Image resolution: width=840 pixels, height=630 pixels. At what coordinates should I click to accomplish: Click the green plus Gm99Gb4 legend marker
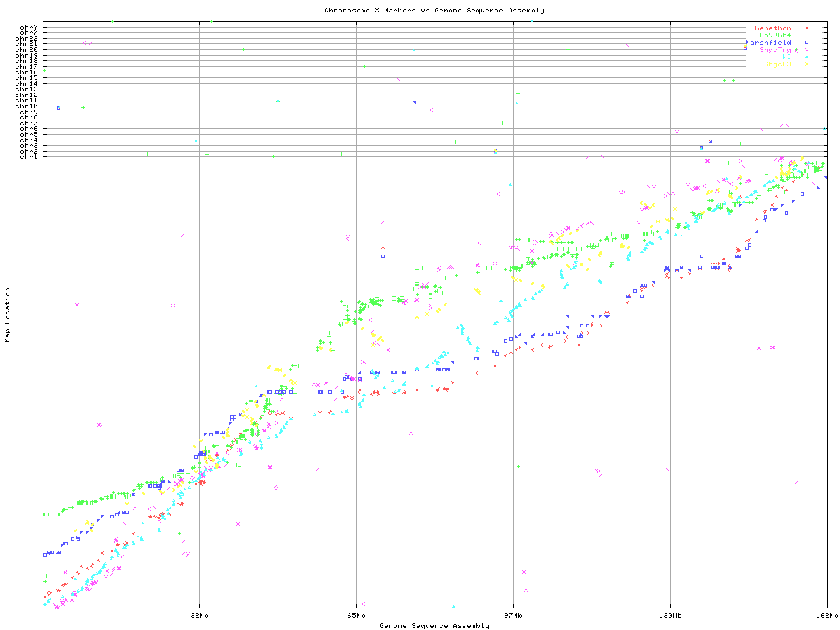tap(807, 35)
